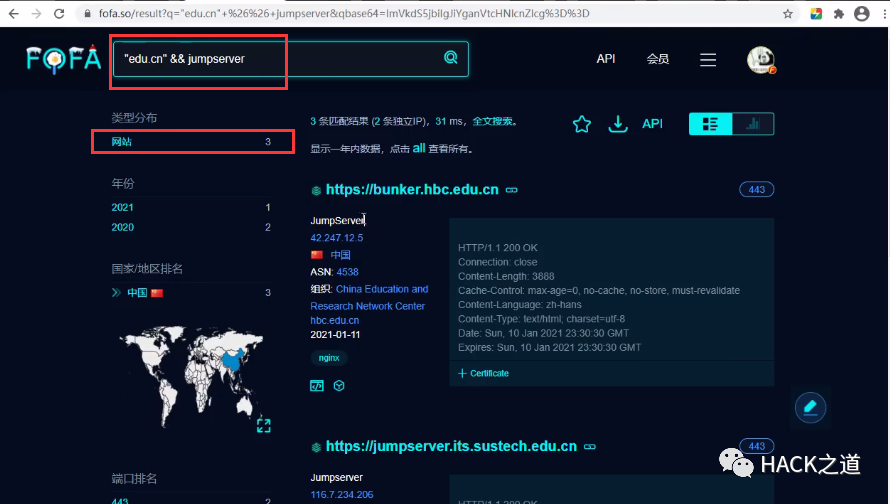The image size is (890, 504).
Task: Click the link icon beside bunker.hbc.edu.cn
Action: coord(511,190)
